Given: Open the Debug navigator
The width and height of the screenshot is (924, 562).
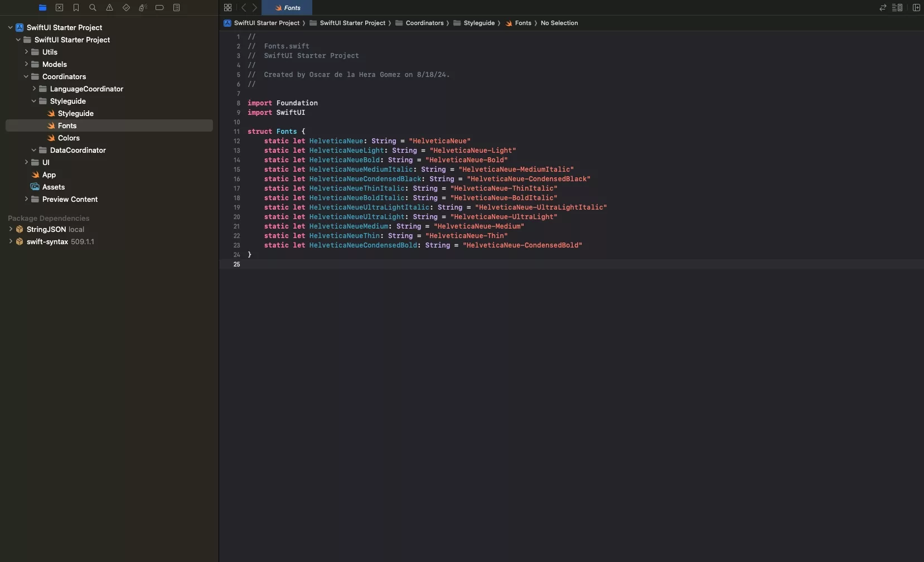Looking at the screenshot, I should coord(143,8).
